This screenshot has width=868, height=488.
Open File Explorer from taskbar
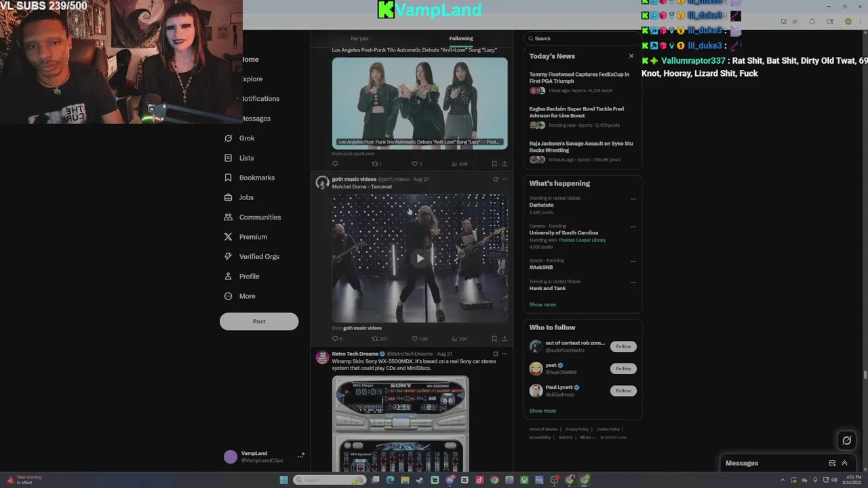(x=405, y=480)
